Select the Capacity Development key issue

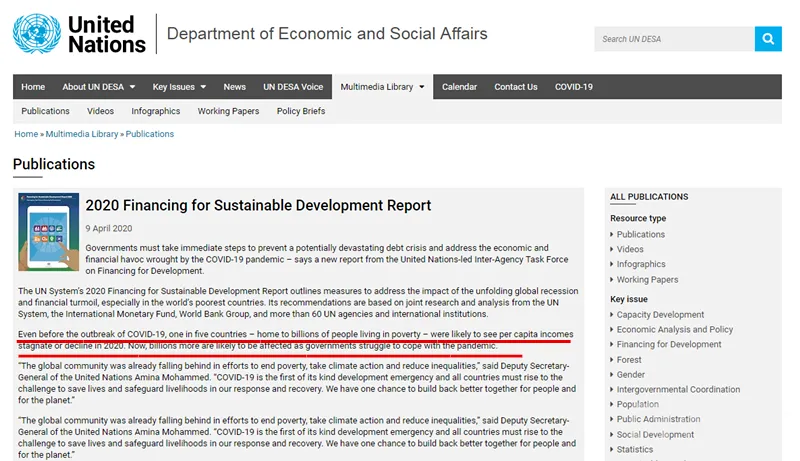(660, 315)
